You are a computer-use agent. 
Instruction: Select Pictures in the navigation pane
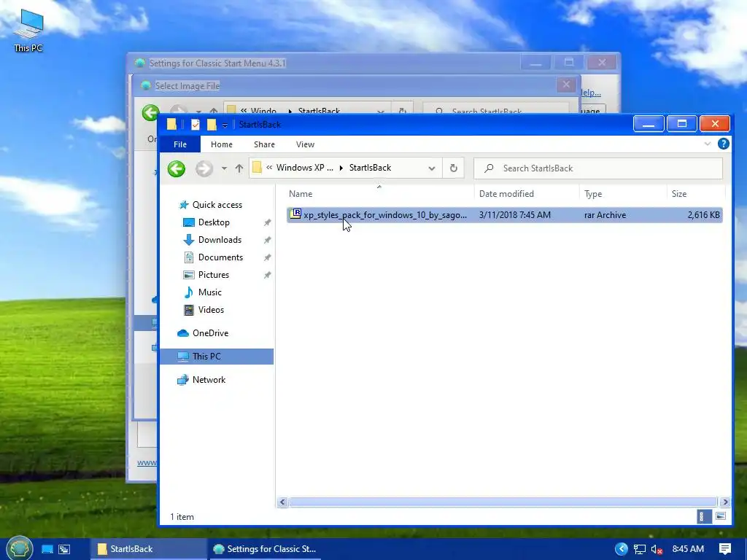214,275
